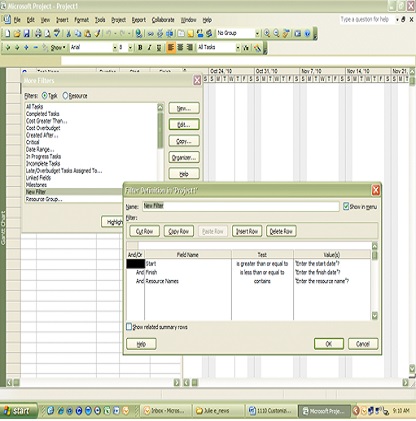Click the Cut scissors icon
Screen dimensions: 416x421
(69, 33)
